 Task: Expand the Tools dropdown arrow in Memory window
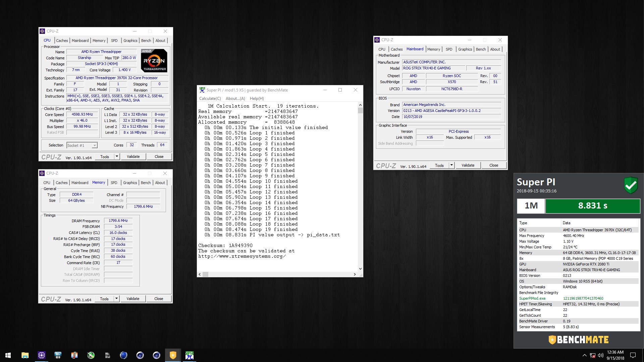click(116, 299)
